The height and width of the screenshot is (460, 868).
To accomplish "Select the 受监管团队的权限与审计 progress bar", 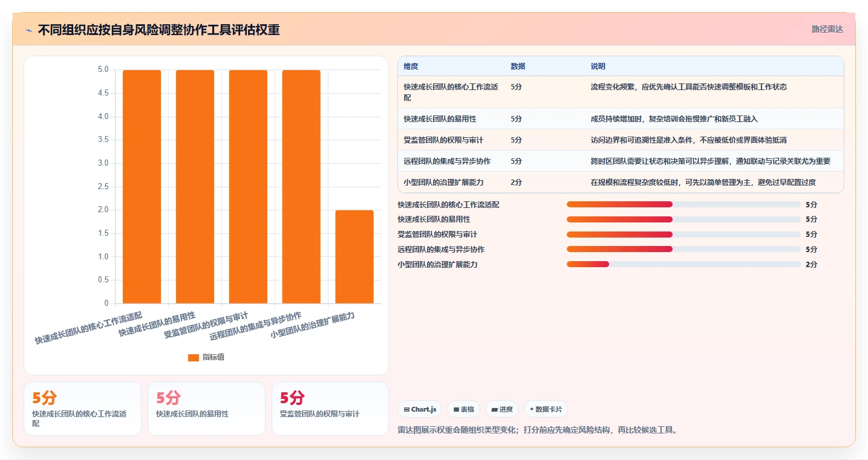I will tap(684, 235).
